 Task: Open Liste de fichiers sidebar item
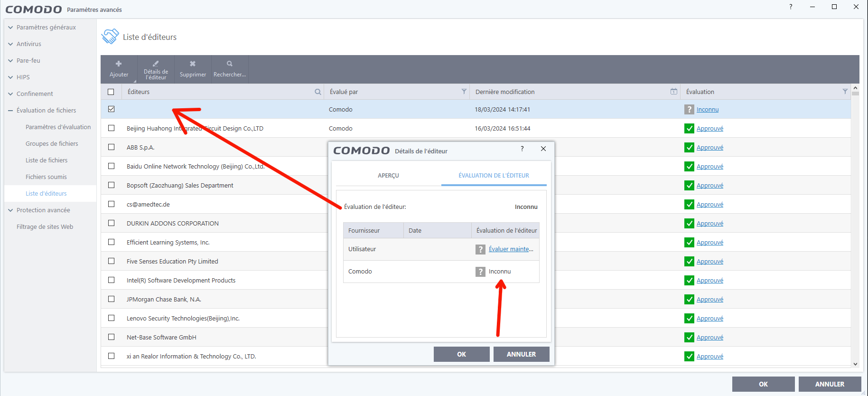(x=47, y=160)
